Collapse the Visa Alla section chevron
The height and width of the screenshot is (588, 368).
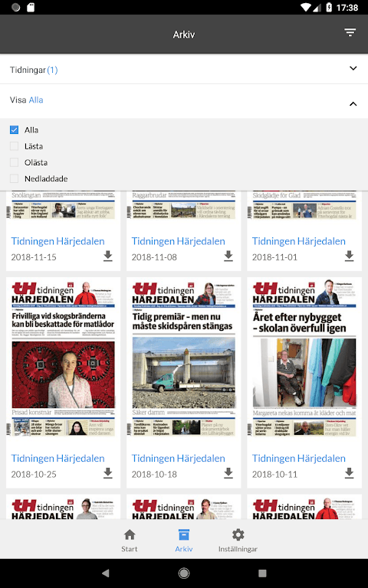click(353, 103)
